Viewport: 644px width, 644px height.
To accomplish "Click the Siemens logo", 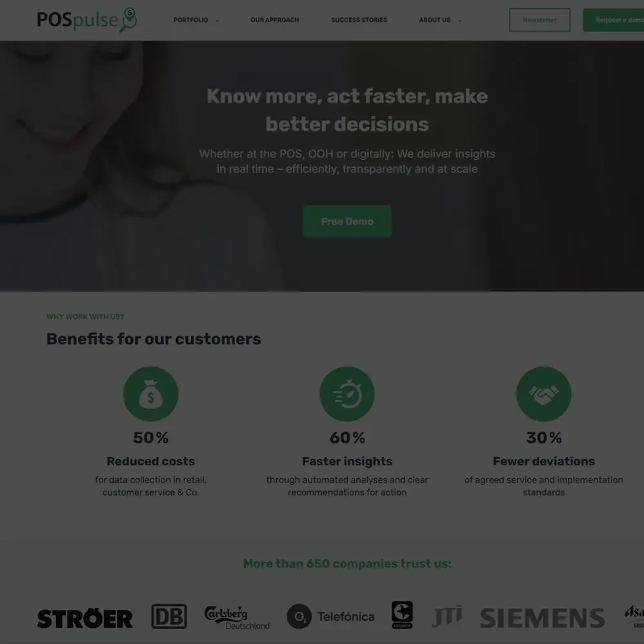I will [542, 618].
